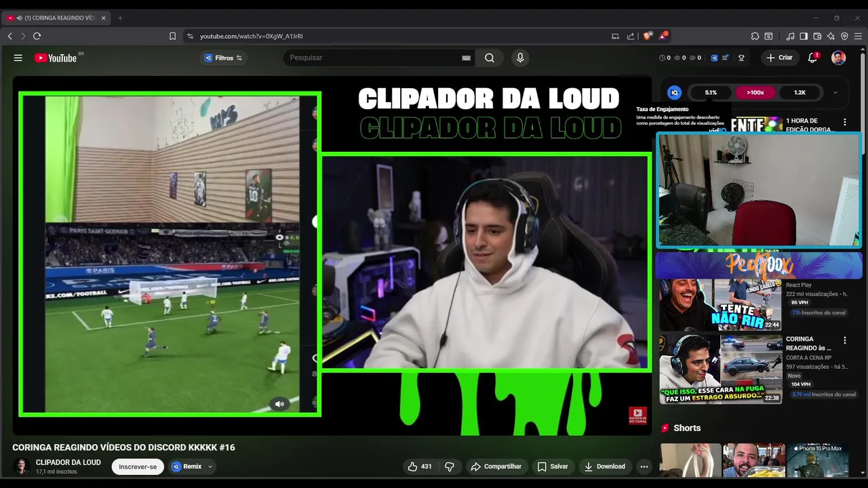Bookmark this page
The image size is (868, 488).
click(x=172, y=36)
